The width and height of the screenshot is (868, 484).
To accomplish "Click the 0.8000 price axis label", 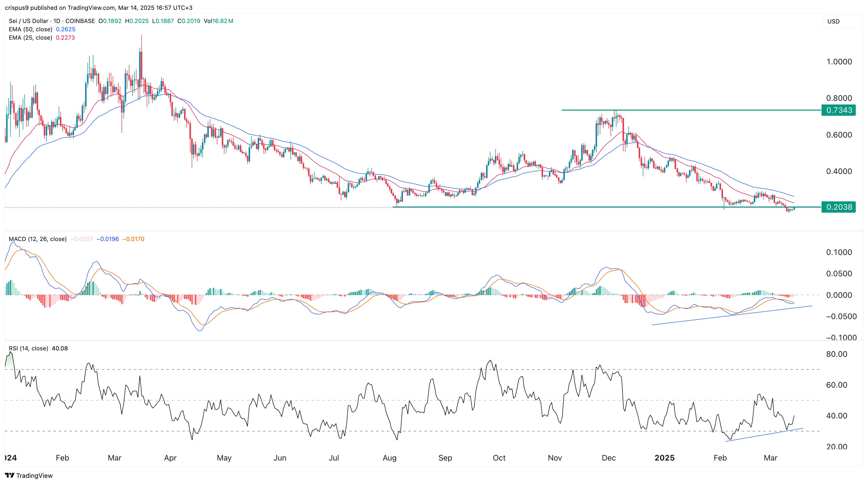I will pos(839,98).
